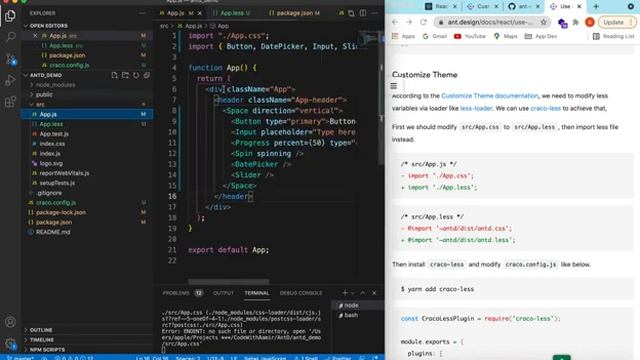640x360 pixels.
Task: Maximize the terminal panel with chevron-up icon
Action: [x=363, y=293]
